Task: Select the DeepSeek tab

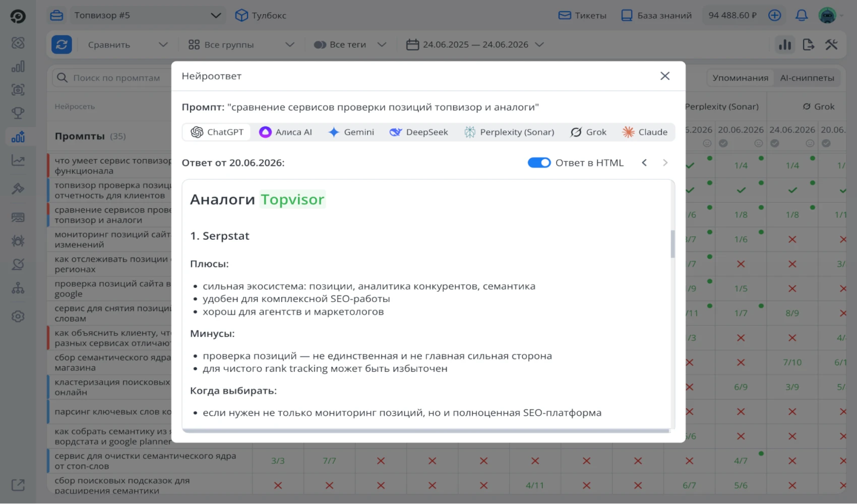Action: click(x=419, y=132)
